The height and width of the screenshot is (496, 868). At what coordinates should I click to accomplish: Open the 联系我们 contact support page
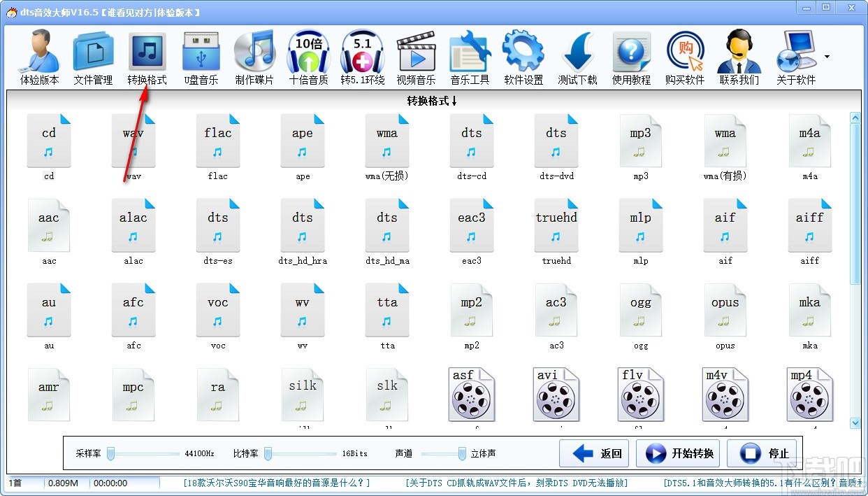coord(739,56)
